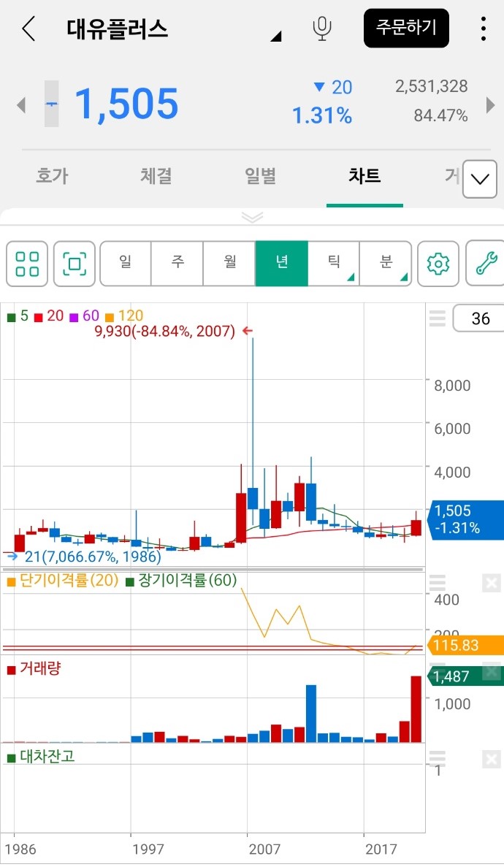The height and width of the screenshot is (867, 504).
Task: Toggle fullscreen chart view icon
Action: pyautogui.click(x=74, y=264)
